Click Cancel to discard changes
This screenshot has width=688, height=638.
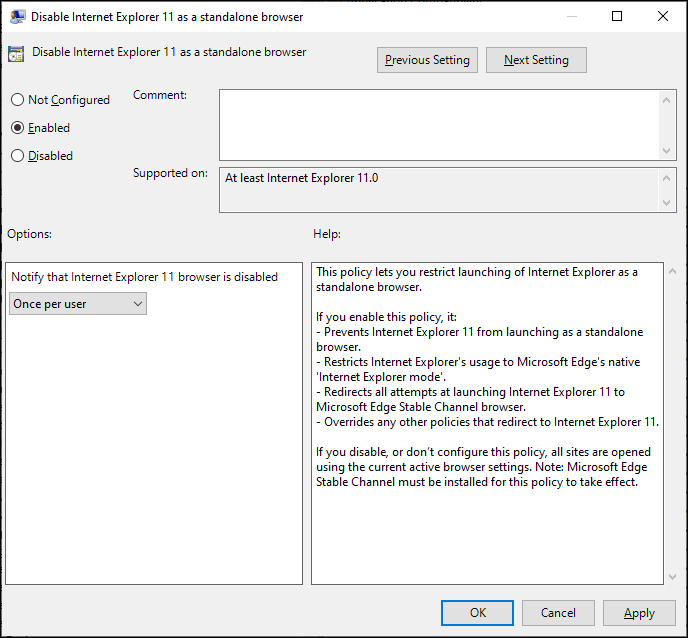[558, 613]
